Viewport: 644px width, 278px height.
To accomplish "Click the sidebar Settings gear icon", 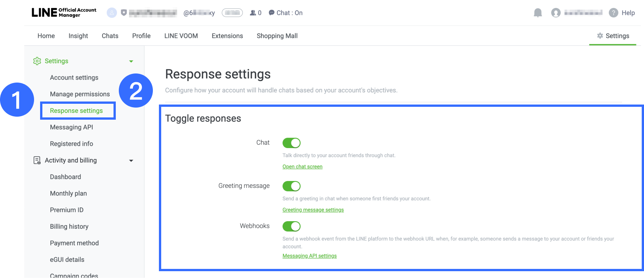I will pos(37,61).
